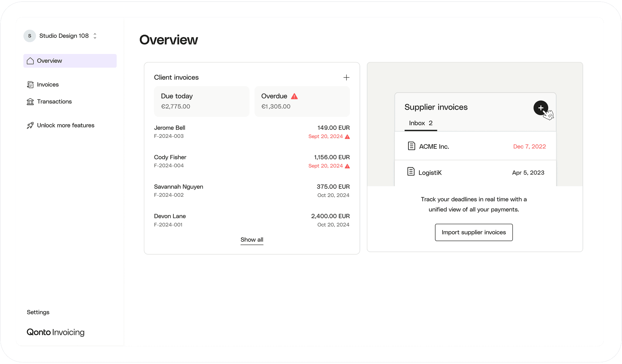
Task: Click the Invoices document icon
Action: click(30, 85)
